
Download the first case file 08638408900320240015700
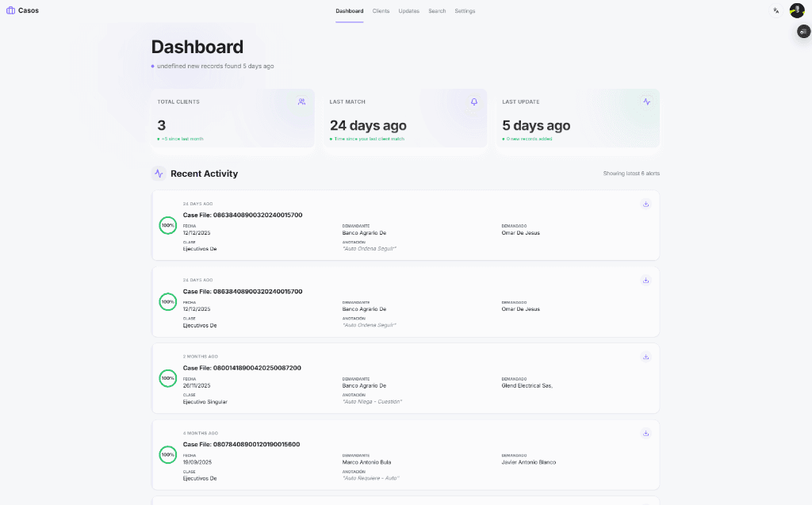645,204
